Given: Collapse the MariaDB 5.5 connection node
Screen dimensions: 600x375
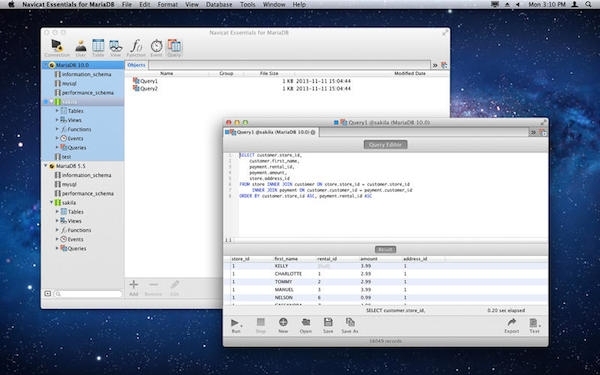Looking at the screenshot, I should click(x=46, y=166).
